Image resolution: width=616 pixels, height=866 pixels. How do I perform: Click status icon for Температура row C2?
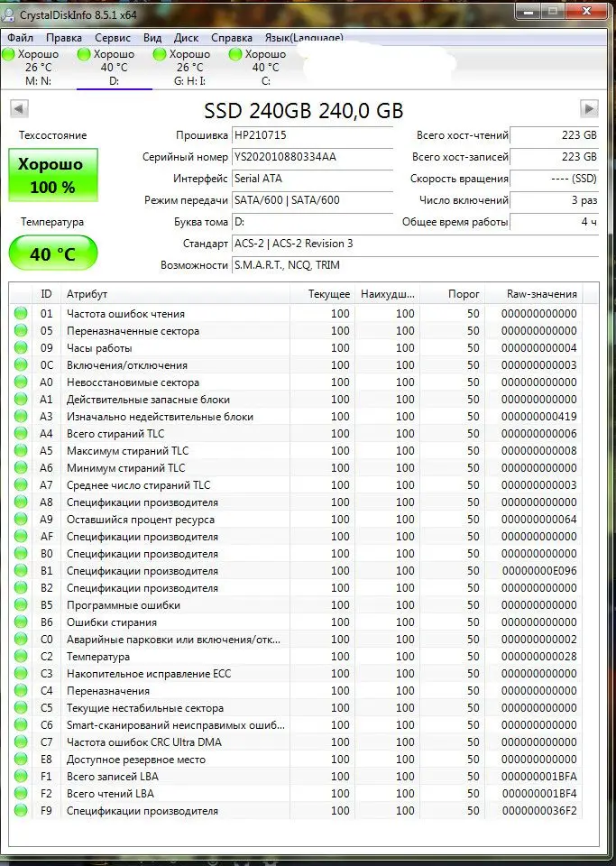(21, 656)
